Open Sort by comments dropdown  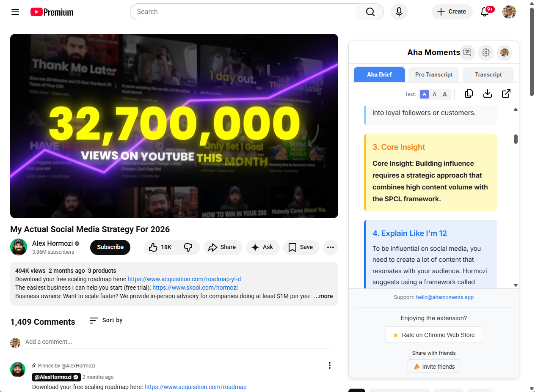click(x=106, y=321)
